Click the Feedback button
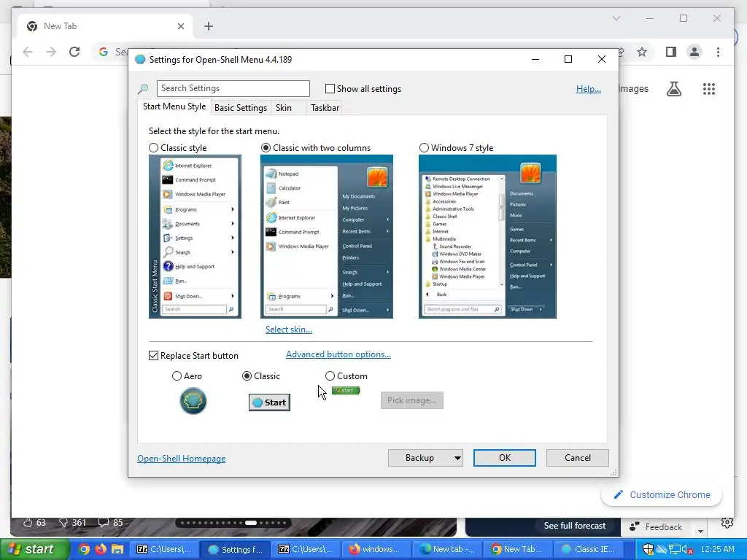This screenshot has width=747, height=560. pos(656,526)
